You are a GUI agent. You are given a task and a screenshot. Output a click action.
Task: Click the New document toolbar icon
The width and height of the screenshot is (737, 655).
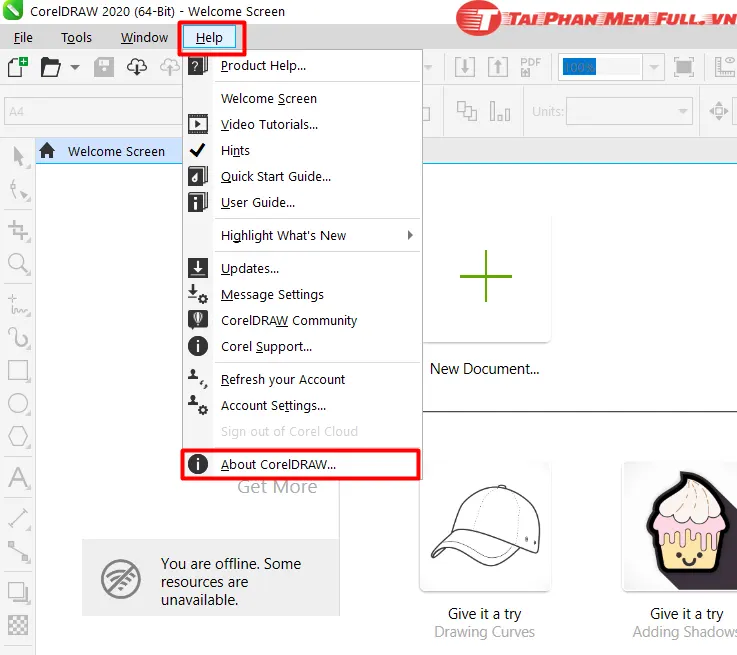coord(18,67)
